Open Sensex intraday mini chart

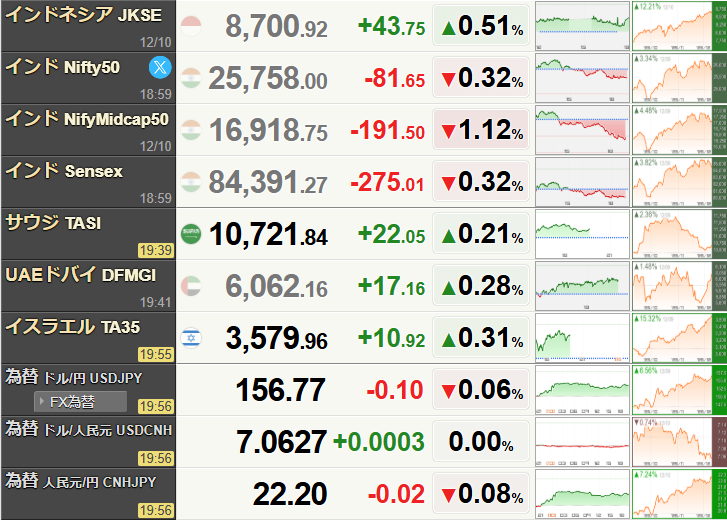click(x=582, y=182)
